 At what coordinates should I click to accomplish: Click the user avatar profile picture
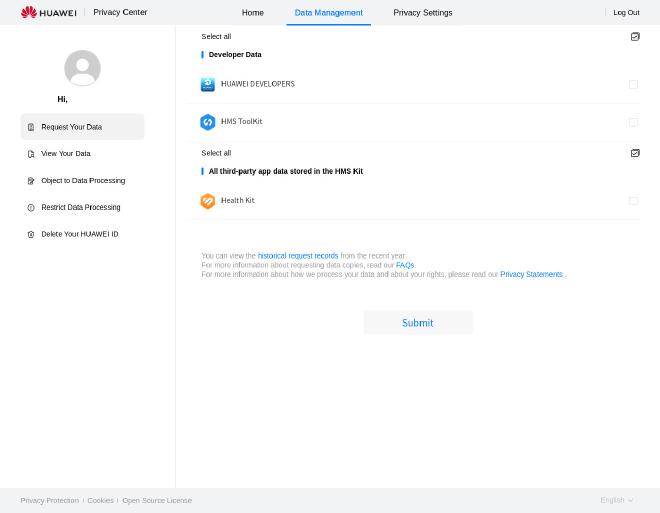coord(82,68)
